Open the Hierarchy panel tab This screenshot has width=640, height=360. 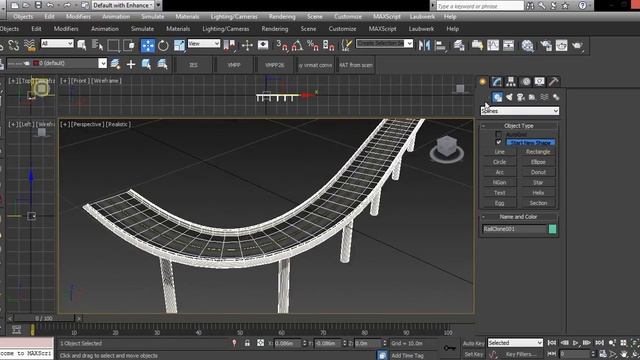click(511, 82)
